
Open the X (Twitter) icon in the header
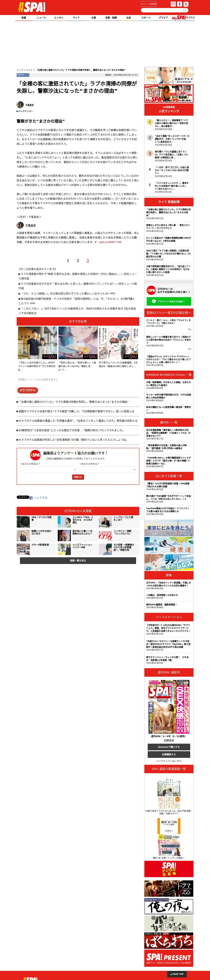[x=186, y=4]
